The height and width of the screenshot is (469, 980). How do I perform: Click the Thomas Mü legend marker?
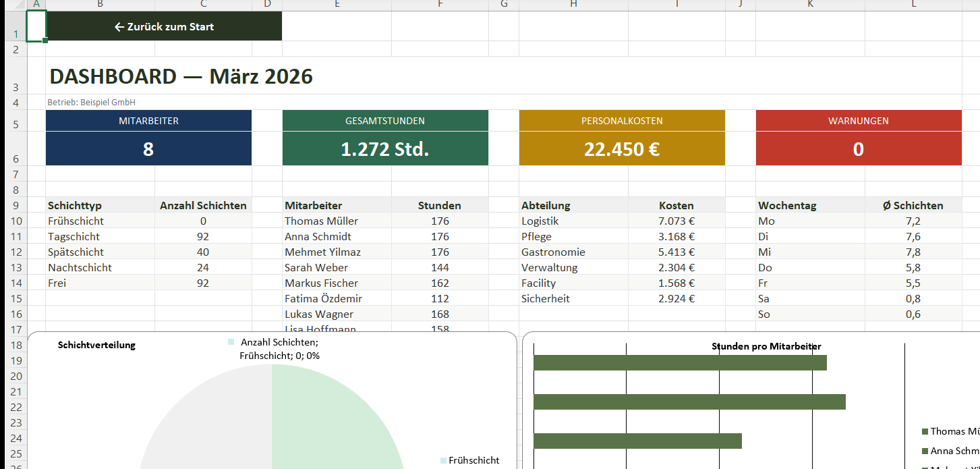(925, 431)
